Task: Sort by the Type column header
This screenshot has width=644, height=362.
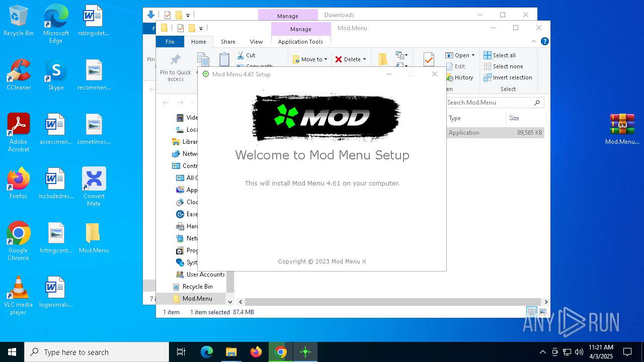Action: [476, 118]
